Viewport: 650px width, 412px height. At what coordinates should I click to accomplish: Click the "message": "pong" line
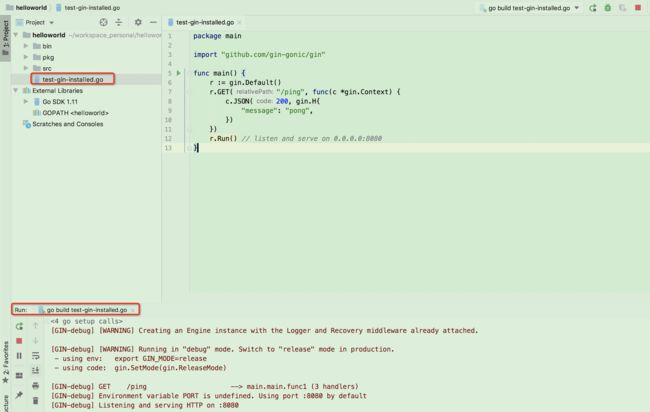(x=277, y=111)
